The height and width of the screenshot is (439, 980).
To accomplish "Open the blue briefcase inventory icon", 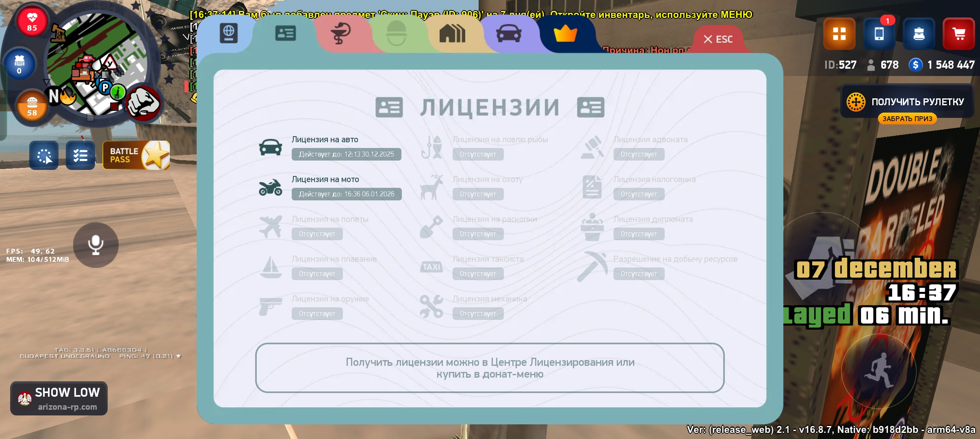I will pyautogui.click(x=919, y=34).
